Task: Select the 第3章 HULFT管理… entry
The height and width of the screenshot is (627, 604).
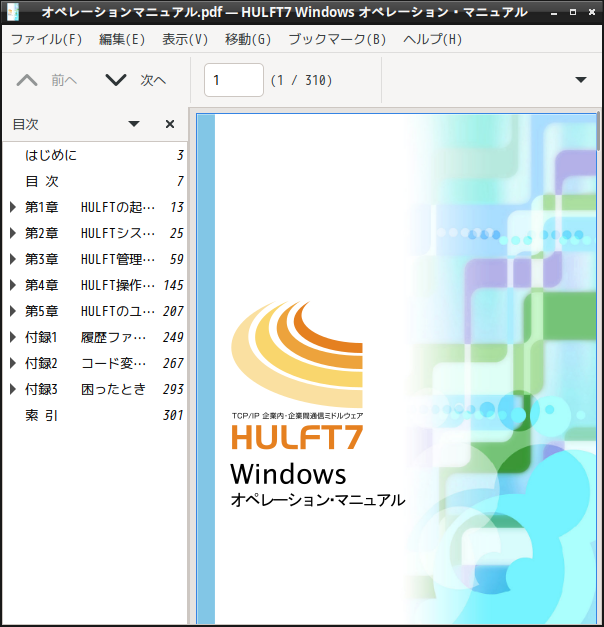Action: [95, 259]
